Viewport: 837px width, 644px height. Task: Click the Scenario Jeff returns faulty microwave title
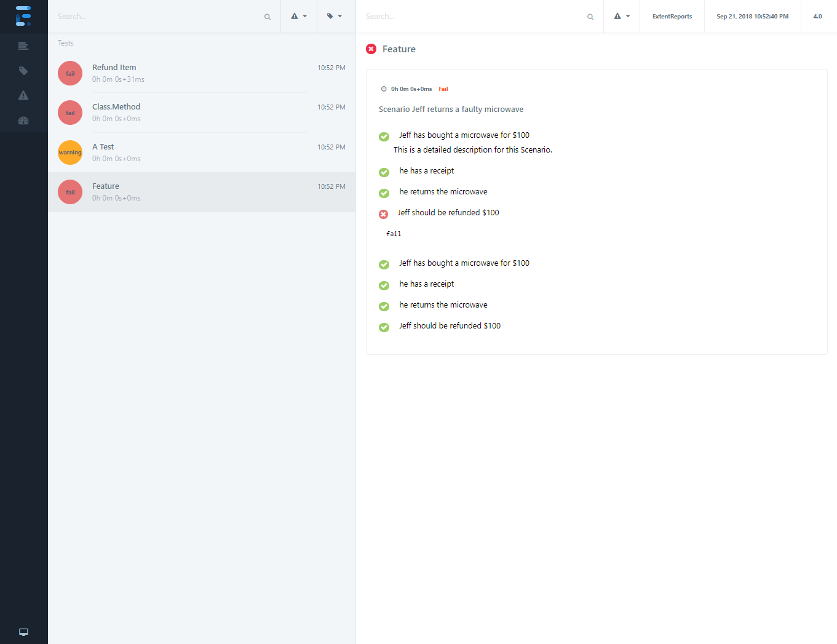tap(451, 109)
